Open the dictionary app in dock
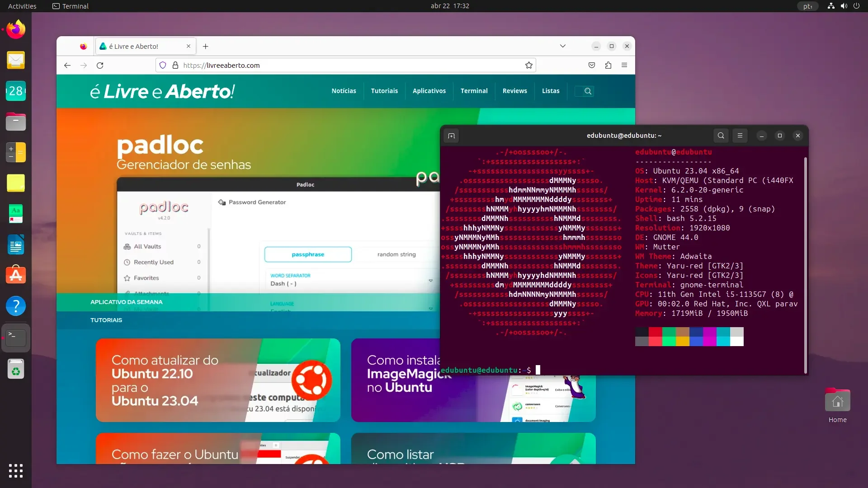Viewport: 868px width, 488px height. coord(16,214)
